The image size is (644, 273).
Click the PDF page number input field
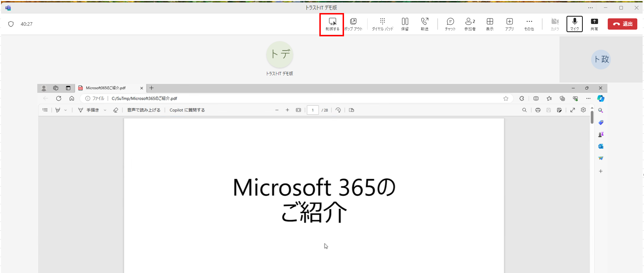(312, 110)
